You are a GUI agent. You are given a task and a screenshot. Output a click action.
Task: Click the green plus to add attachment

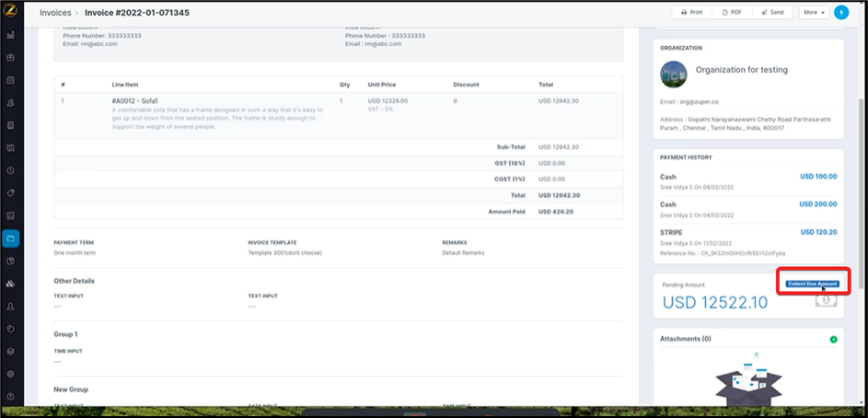(833, 339)
